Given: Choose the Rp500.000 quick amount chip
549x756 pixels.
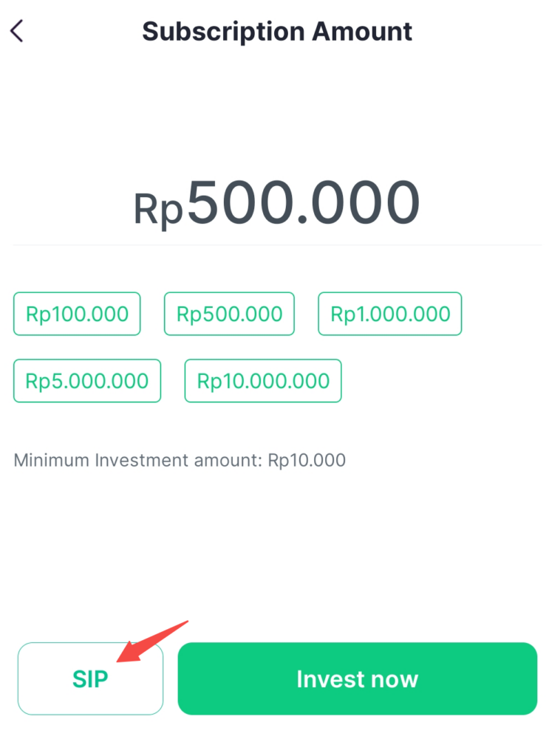Looking at the screenshot, I should coord(229,314).
